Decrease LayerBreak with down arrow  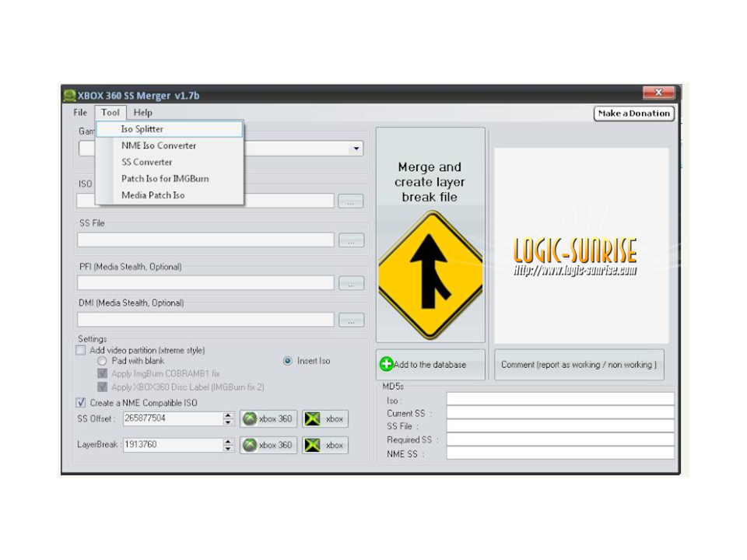point(228,449)
